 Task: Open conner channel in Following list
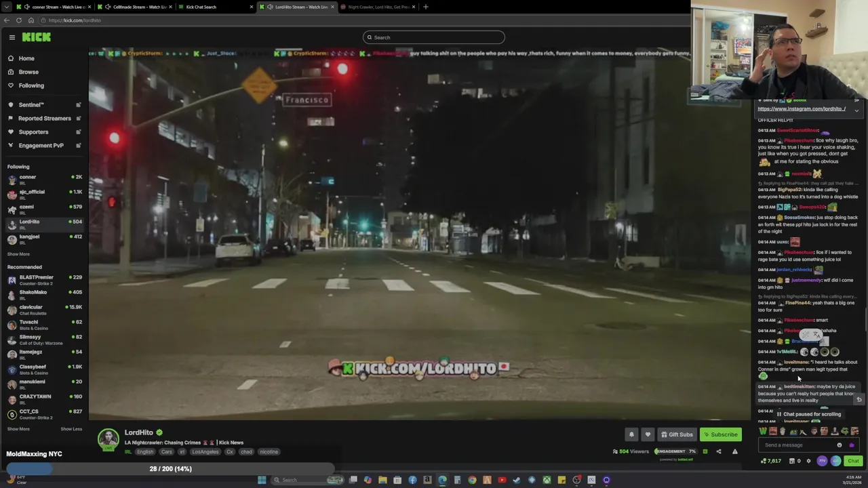tap(44, 180)
